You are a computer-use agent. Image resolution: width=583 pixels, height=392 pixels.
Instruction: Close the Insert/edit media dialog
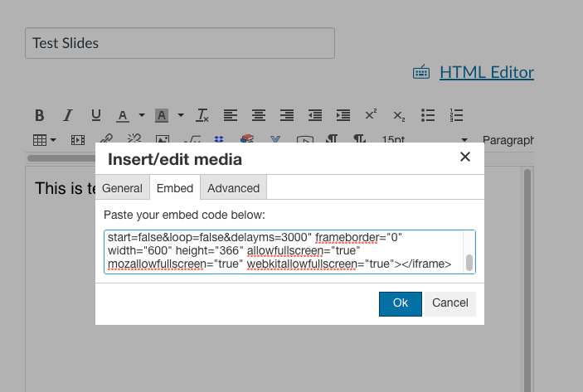pos(465,157)
